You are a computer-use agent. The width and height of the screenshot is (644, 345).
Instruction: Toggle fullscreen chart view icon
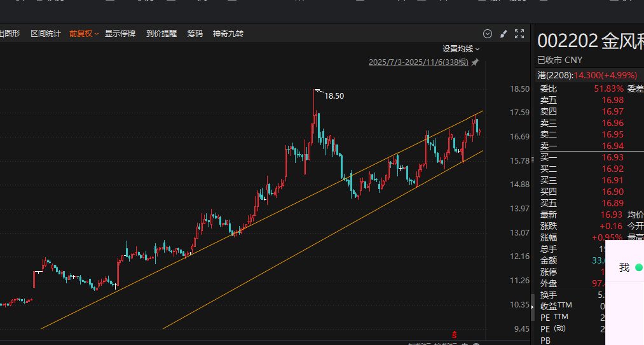[x=519, y=34]
